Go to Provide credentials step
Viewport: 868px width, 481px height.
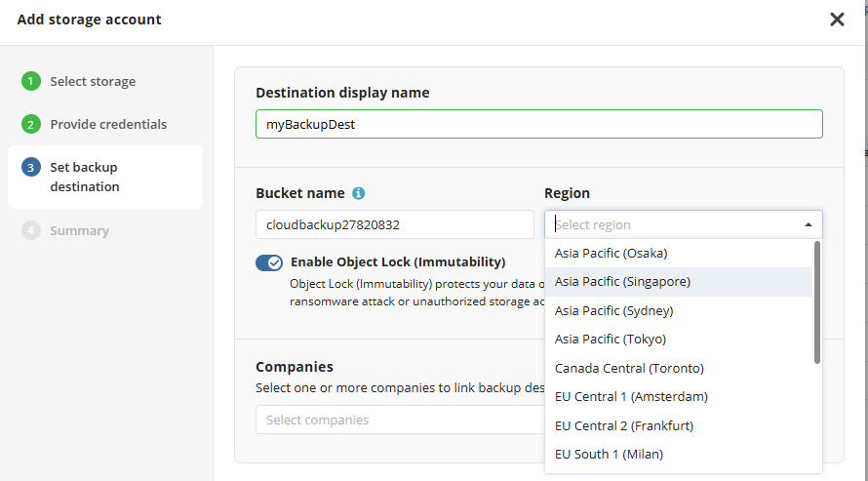point(108,124)
